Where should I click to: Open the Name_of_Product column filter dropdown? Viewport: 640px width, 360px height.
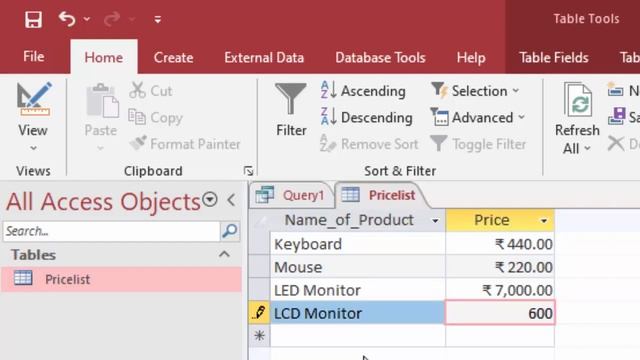pyautogui.click(x=435, y=221)
